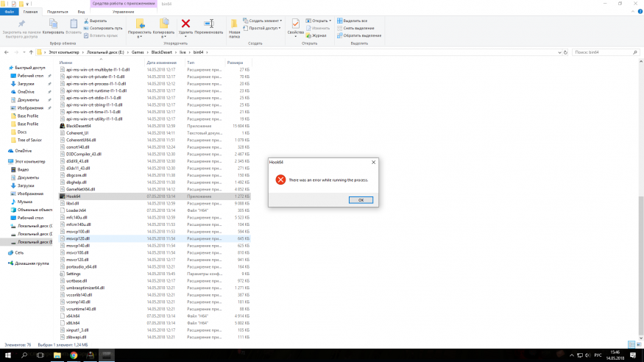Click the file list vertical scrollbar

(641, 267)
